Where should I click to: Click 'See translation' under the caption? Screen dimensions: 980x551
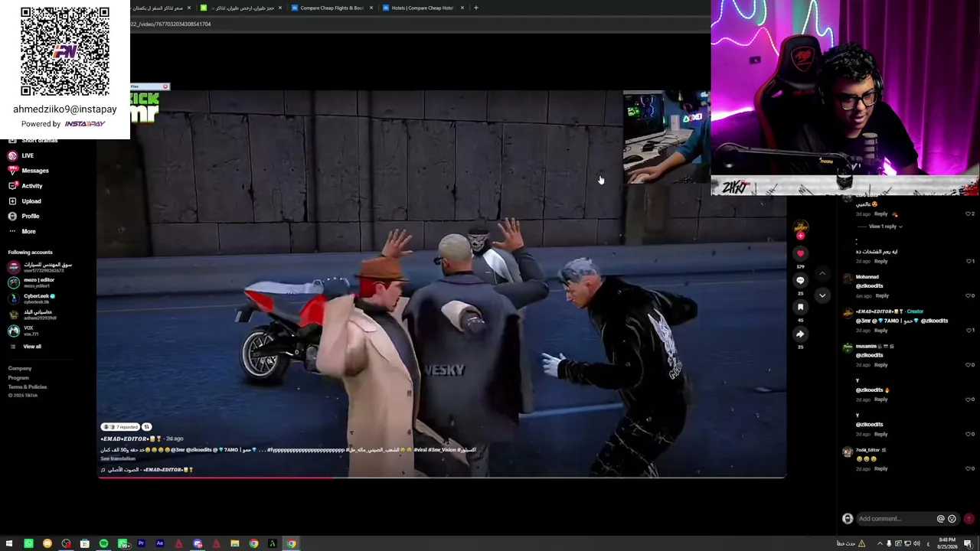[x=118, y=458]
